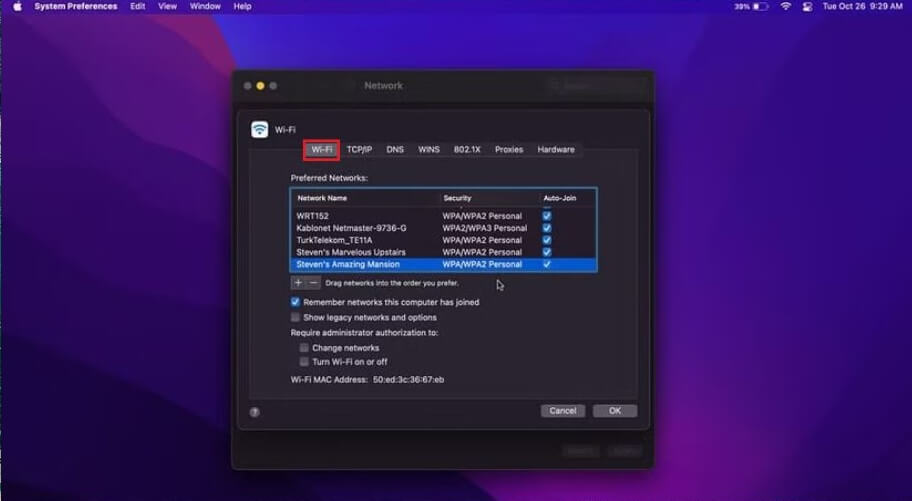Open Control Center in the menu bar

(807, 6)
